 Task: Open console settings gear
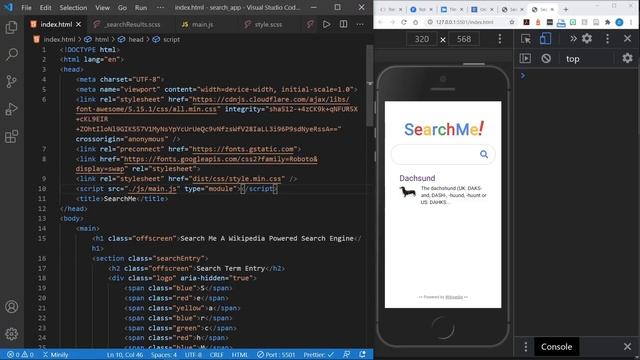pyautogui.click(x=627, y=58)
